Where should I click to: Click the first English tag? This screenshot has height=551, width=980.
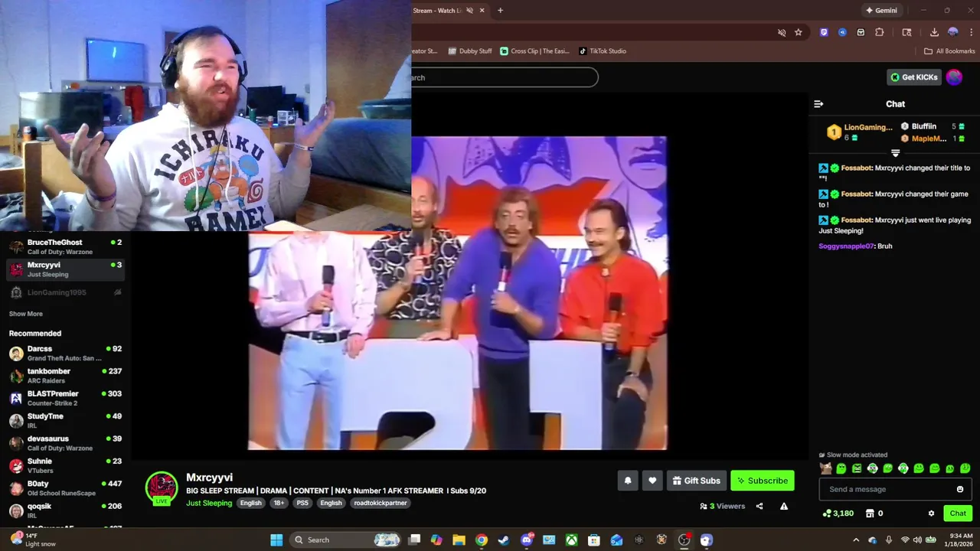click(250, 503)
